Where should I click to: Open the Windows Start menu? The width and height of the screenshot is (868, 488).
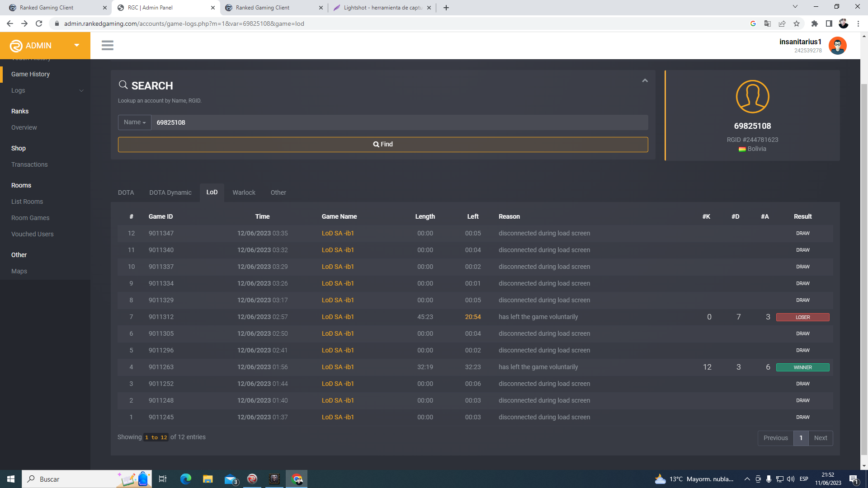coord(11,479)
